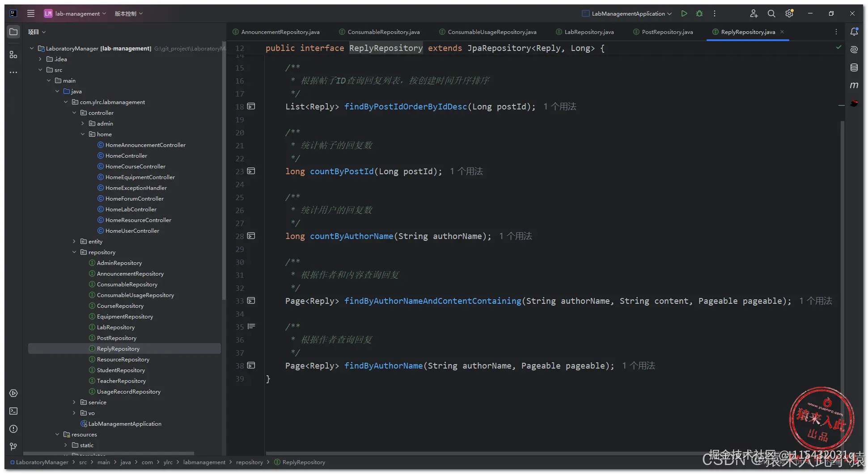Viewport: 868px width, 474px height.
Task: Click gutter icon on line 38
Action: (251, 365)
